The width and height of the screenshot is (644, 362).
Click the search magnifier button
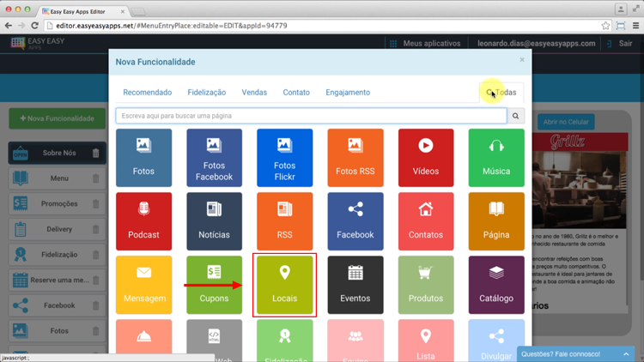pyautogui.click(x=515, y=116)
